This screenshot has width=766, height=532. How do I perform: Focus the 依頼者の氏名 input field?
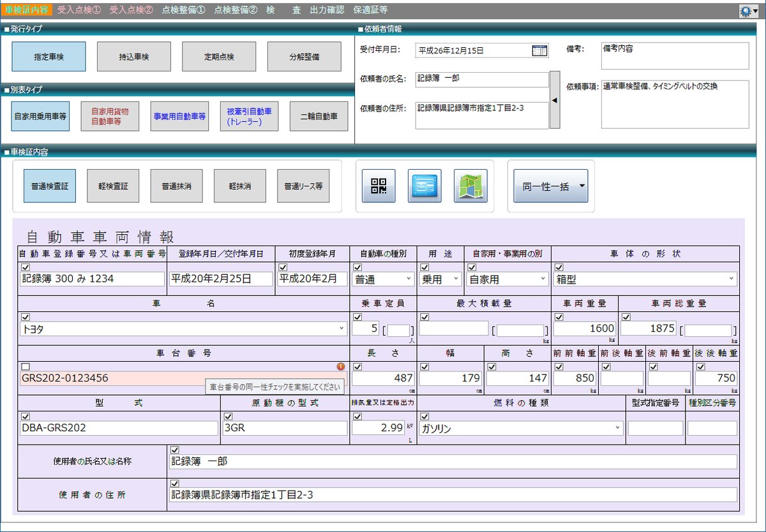(x=482, y=79)
